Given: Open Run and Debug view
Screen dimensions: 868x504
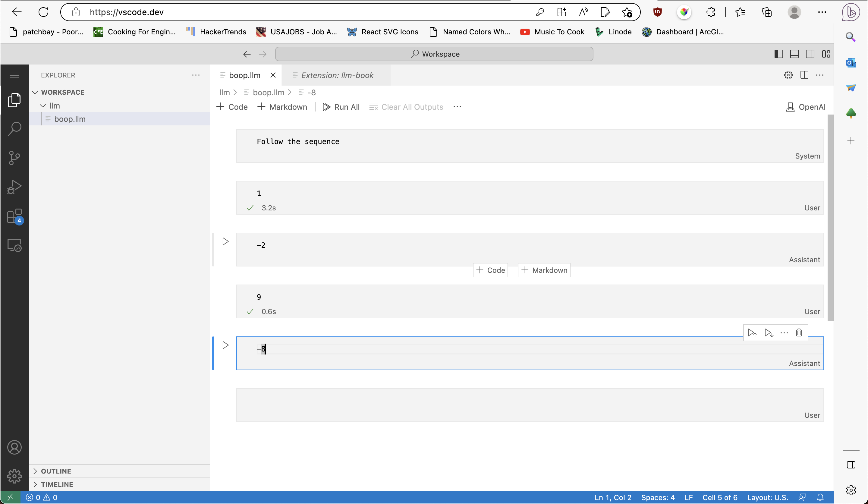Looking at the screenshot, I should click(14, 187).
